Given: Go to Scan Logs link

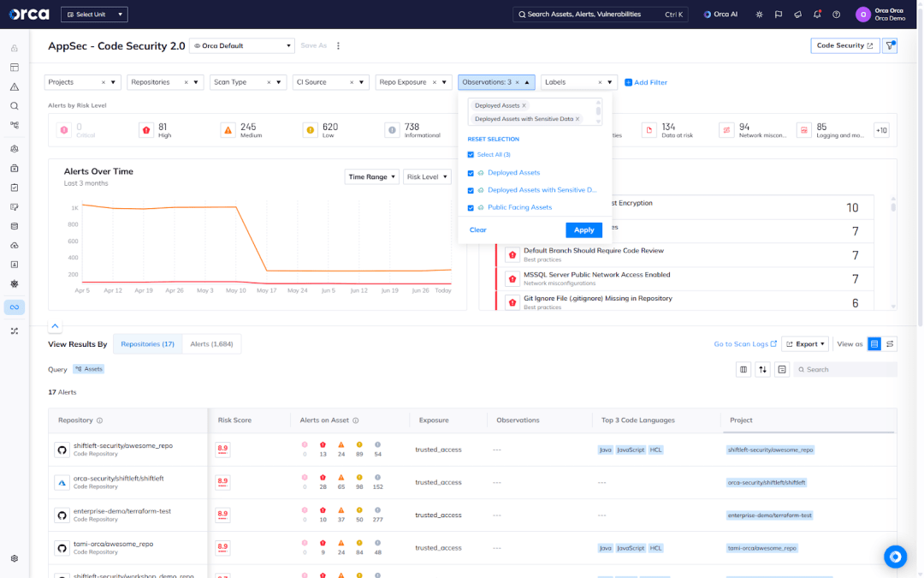Looking at the screenshot, I should (745, 344).
